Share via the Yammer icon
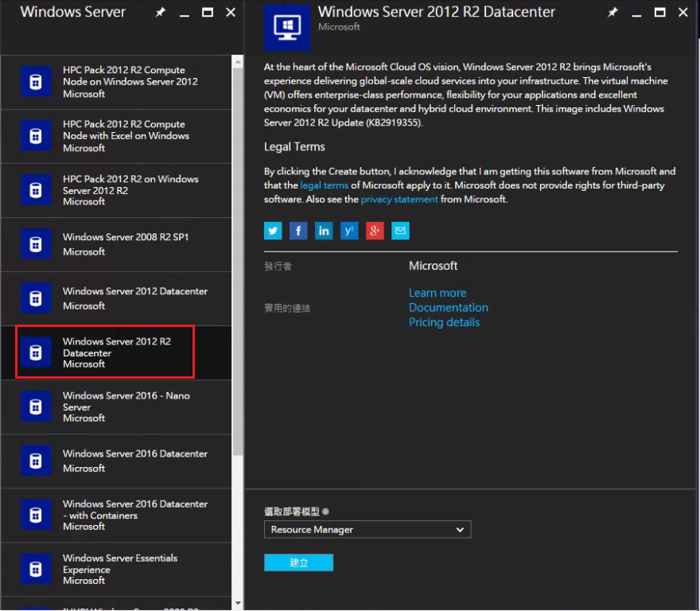Image resolution: width=700 pixels, height=611 pixels. (x=349, y=231)
